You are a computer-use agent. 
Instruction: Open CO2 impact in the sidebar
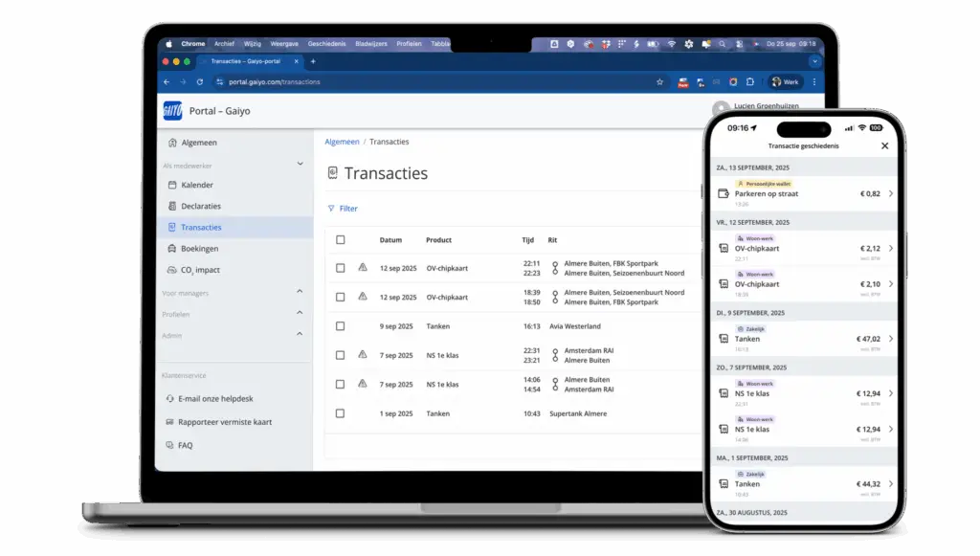click(x=193, y=270)
